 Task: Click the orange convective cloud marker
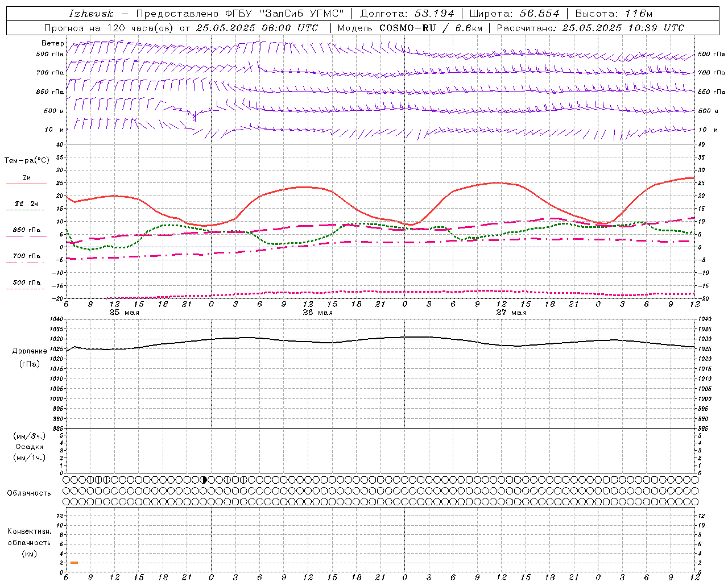click(x=75, y=563)
